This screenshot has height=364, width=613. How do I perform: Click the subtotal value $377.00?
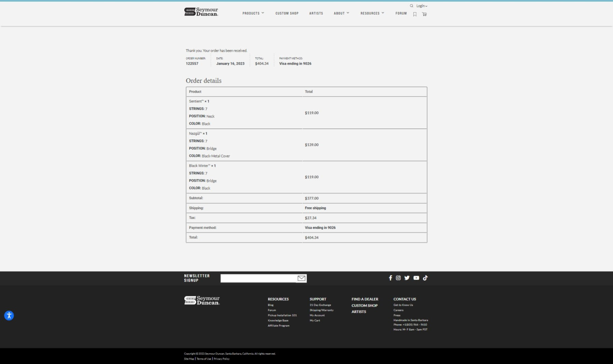click(311, 198)
